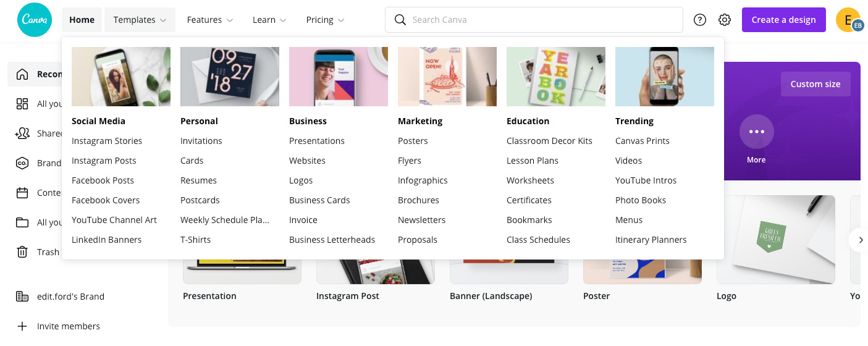Click the More ellipsis circle icon
This screenshot has height=346, width=868.
pyautogui.click(x=756, y=132)
